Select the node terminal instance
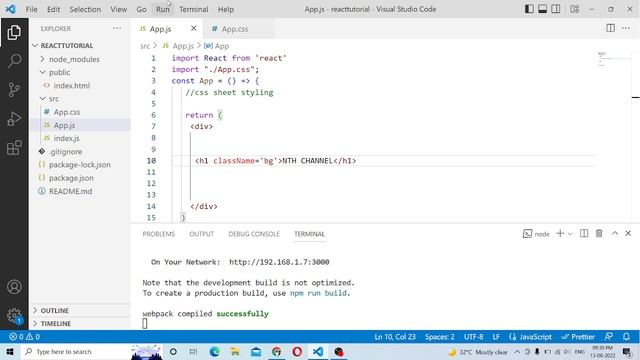 [536, 234]
